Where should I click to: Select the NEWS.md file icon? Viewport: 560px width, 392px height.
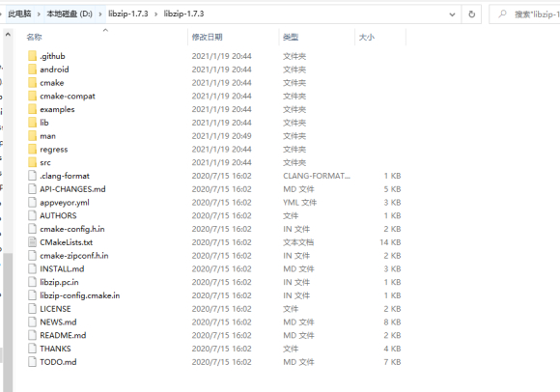[32, 322]
